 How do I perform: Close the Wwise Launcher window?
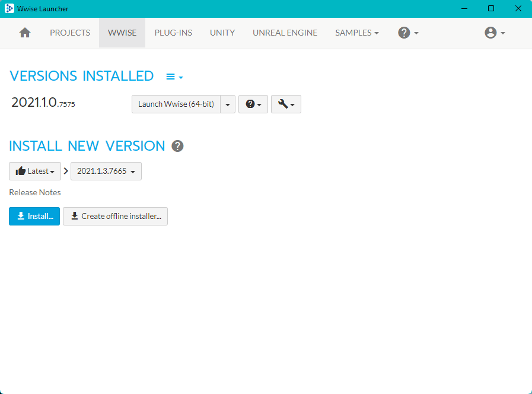[x=518, y=8]
